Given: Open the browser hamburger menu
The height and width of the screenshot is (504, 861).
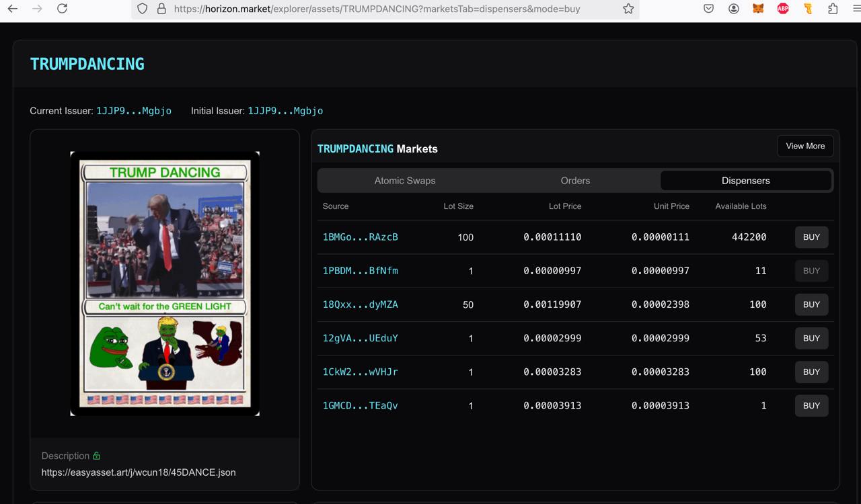Looking at the screenshot, I should (x=856, y=9).
